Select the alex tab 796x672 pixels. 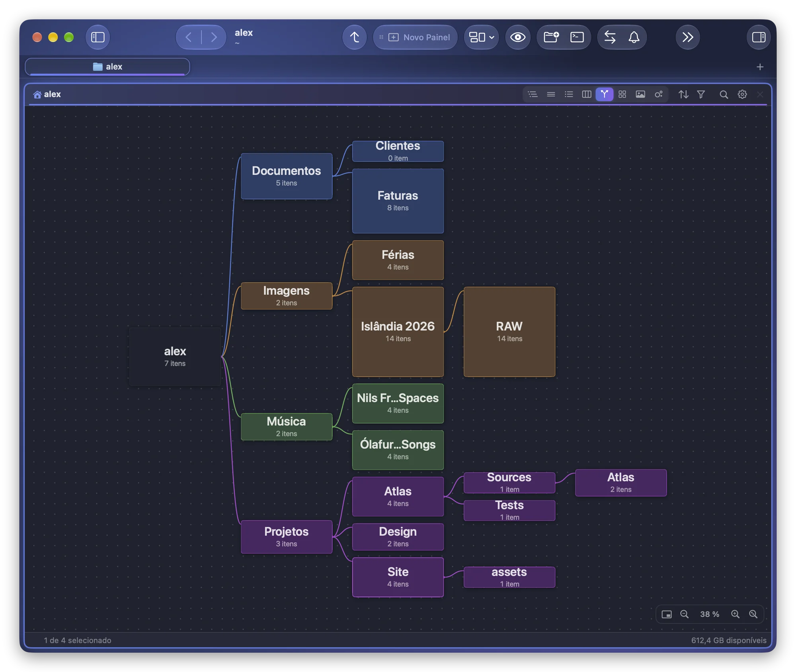(107, 66)
